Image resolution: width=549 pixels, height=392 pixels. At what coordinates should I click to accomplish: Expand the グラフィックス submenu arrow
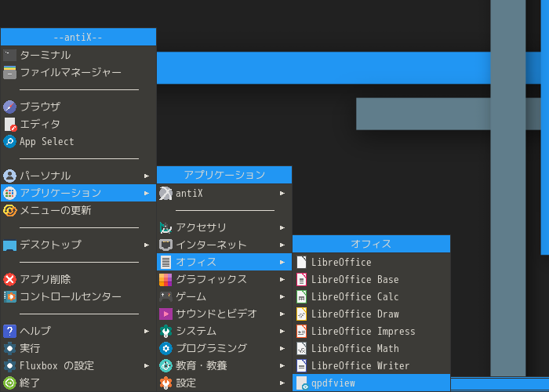coord(282,279)
